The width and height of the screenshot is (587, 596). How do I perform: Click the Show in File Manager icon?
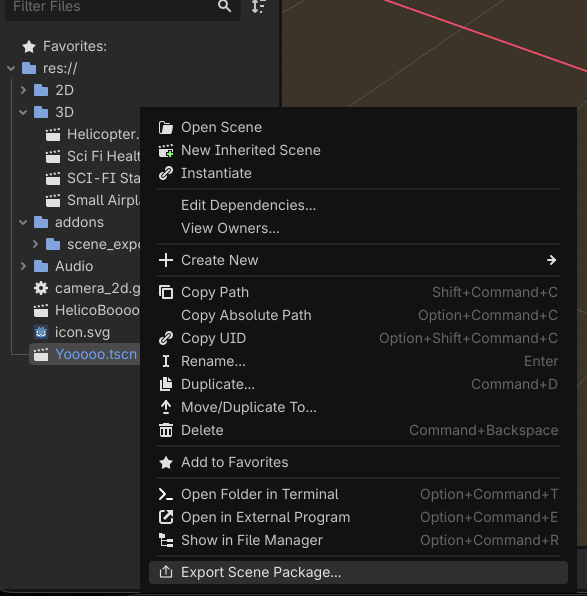click(x=166, y=540)
